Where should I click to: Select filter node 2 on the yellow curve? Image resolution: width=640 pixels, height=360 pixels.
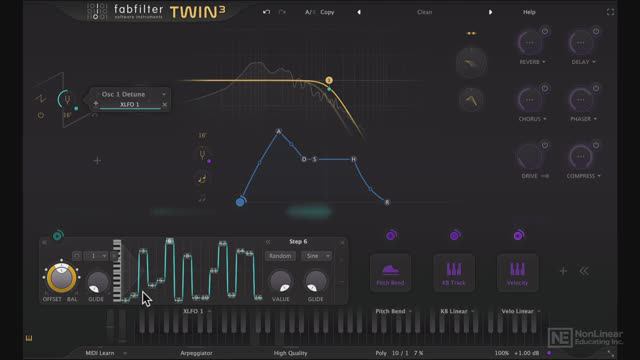(x=329, y=80)
